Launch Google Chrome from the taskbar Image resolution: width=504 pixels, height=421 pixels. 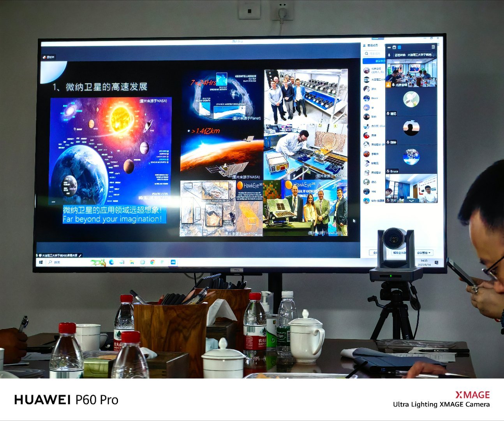coord(153,262)
